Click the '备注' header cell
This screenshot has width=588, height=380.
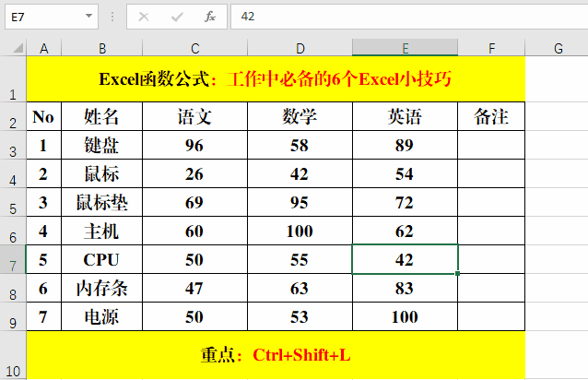pos(491,116)
